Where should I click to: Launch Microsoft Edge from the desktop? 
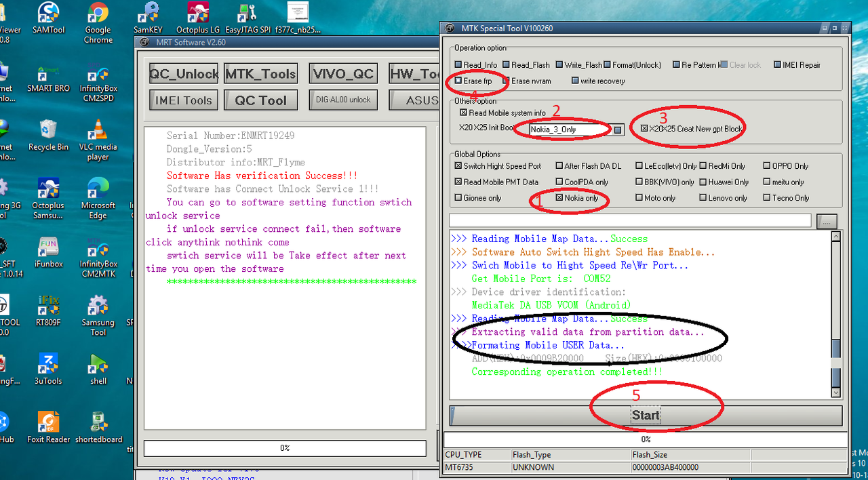98,198
